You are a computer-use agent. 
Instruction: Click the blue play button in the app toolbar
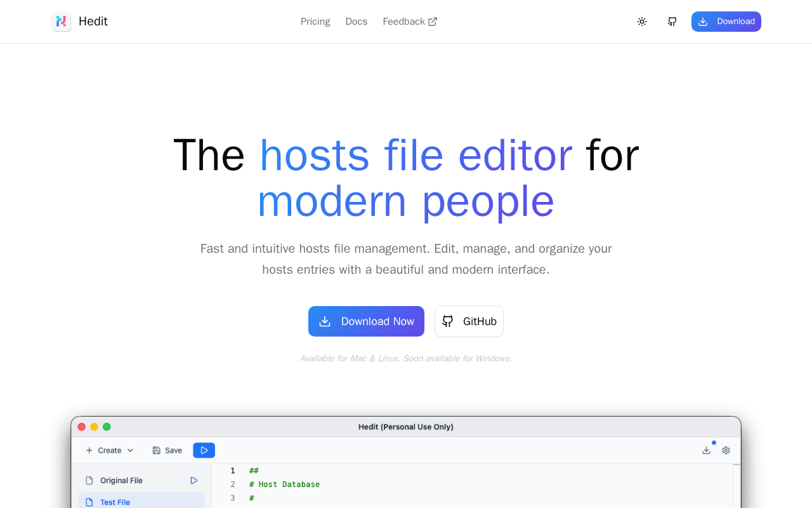(204, 450)
